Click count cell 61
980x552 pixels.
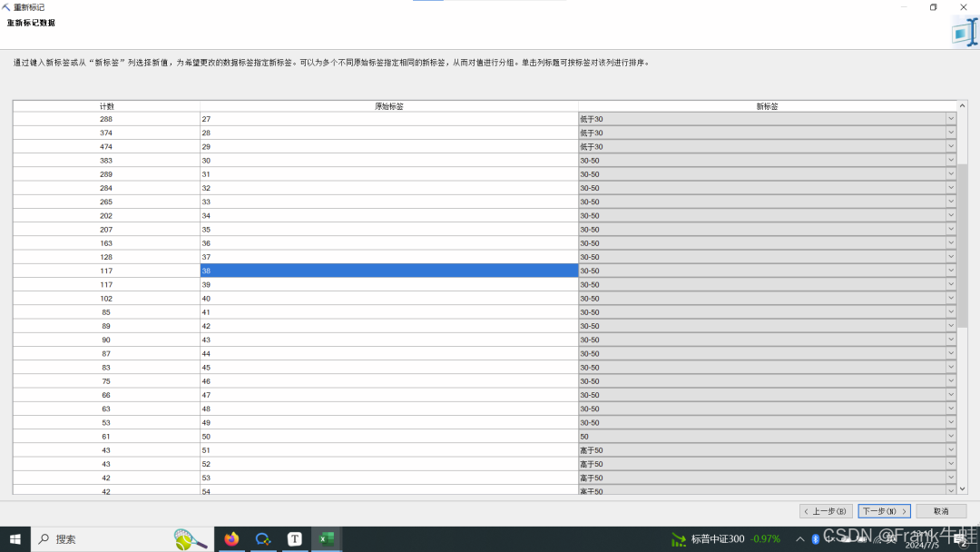coord(106,437)
